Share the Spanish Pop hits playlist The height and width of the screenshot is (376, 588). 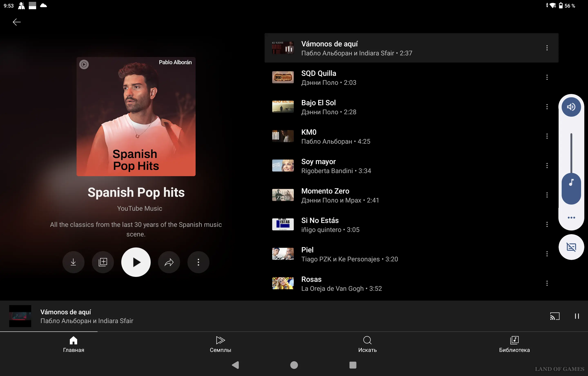tap(169, 262)
